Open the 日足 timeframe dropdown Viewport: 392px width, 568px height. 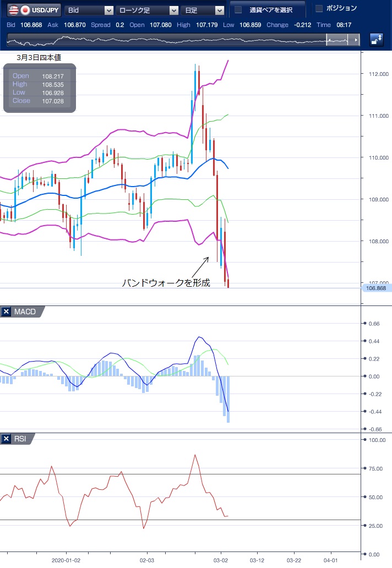click(x=204, y=10)
